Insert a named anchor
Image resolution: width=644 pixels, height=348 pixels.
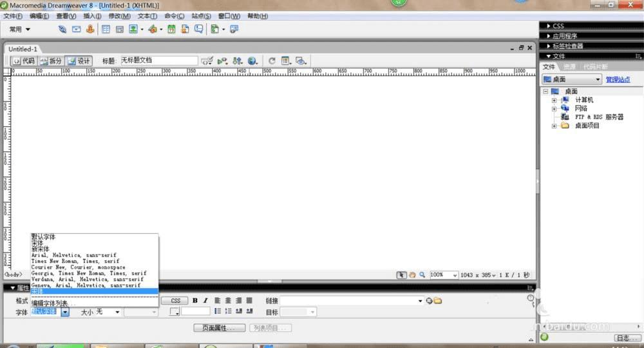90,29
